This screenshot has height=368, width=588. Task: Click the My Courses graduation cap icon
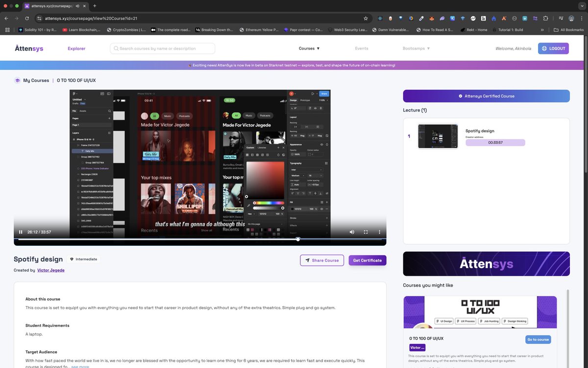click(x=18, y=80)
